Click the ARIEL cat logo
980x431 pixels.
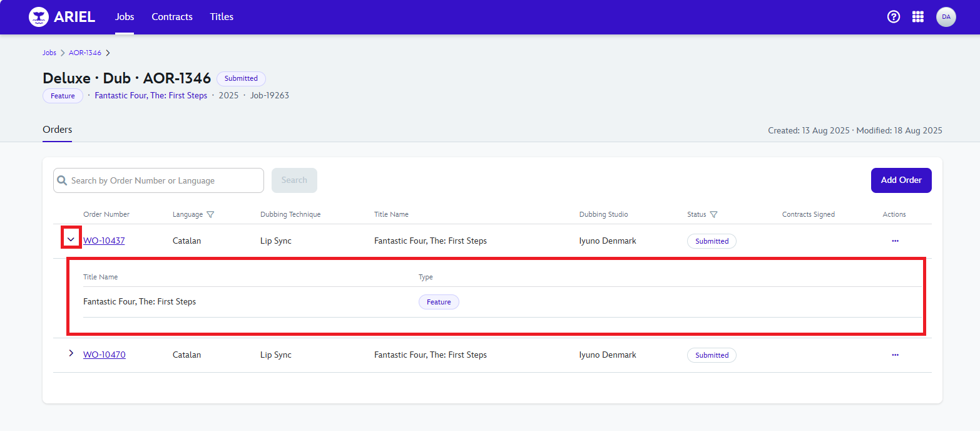point(38,17)
